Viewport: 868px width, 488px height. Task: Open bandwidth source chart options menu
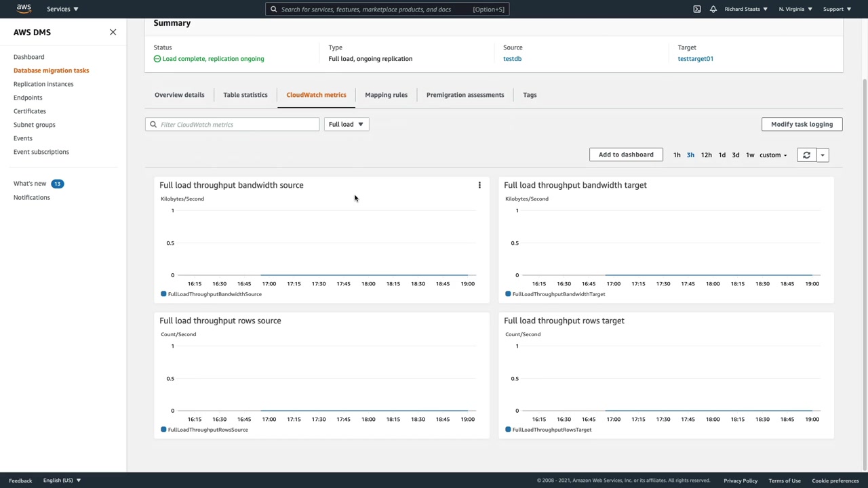[479, 185]
